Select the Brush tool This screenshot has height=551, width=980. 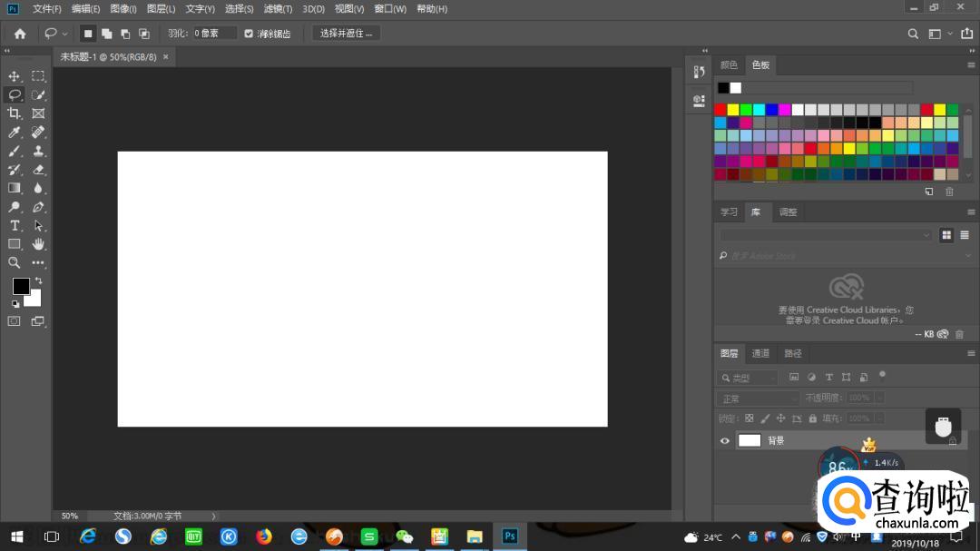click(15, 151)
